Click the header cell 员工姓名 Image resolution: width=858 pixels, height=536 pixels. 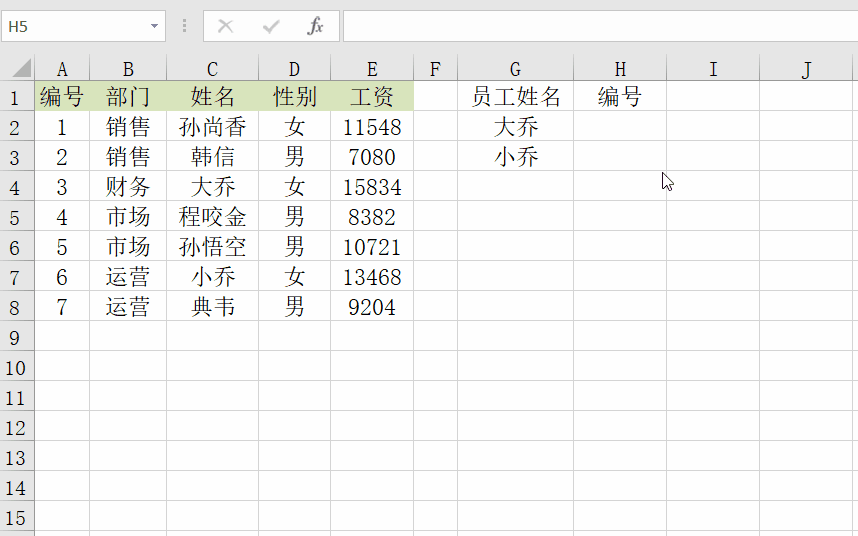(515, 97)
